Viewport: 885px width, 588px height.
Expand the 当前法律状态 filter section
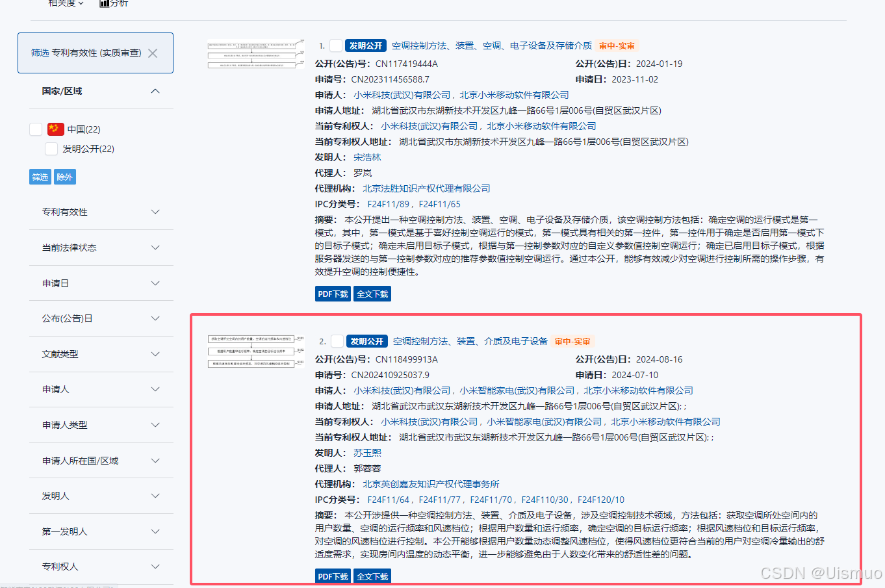(x=101, y=248)
